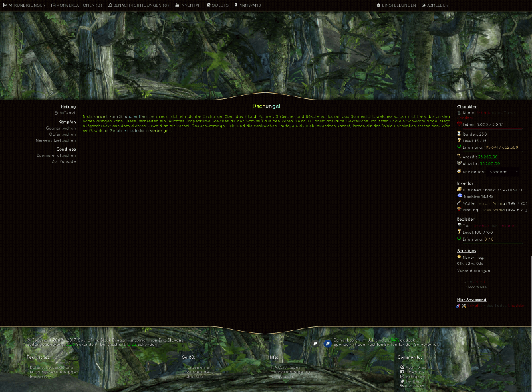
Task: Visit the Schiffsarzt under Heilung
Action: 65,112
